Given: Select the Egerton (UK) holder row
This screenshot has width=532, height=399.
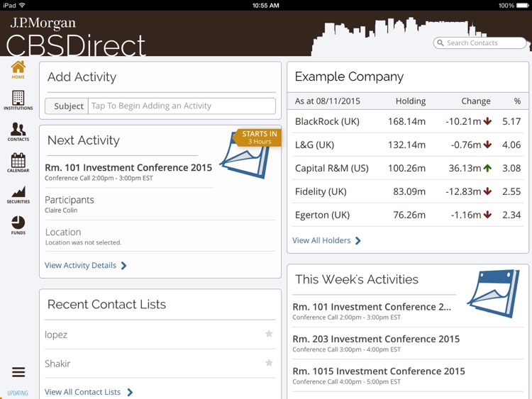Looking at the screenshot, I should coord(408,215).
